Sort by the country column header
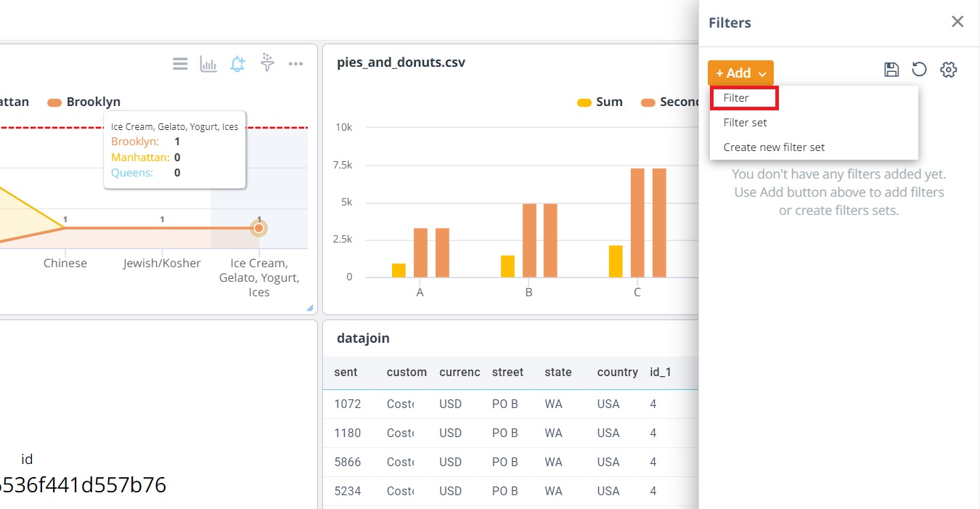Screen dimensions: 980x509 [617, 372]
